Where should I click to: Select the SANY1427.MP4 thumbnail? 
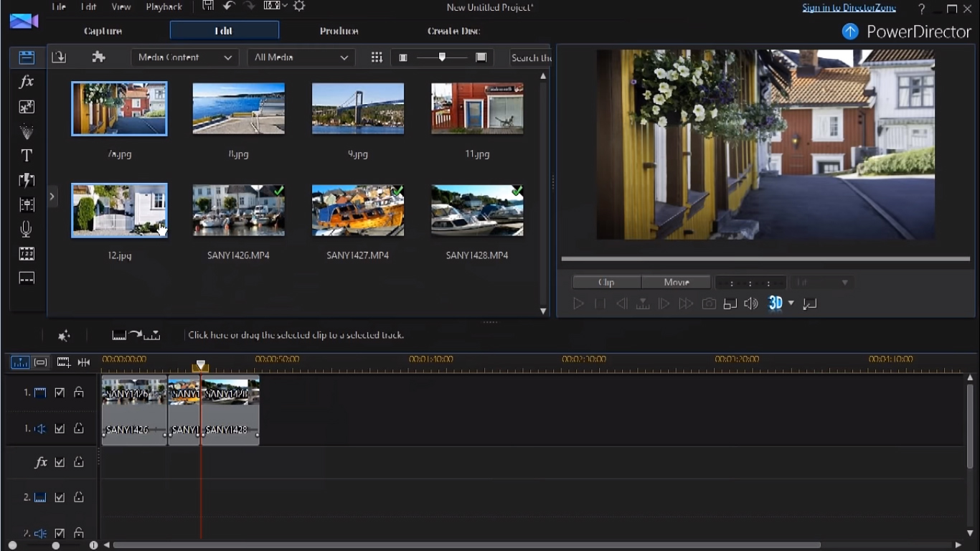point(358,210)
